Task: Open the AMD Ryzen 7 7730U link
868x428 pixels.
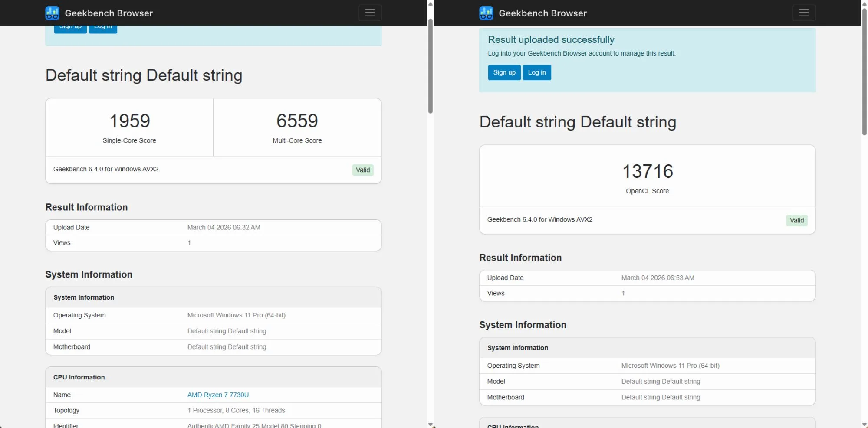Action: coord(218,395)
